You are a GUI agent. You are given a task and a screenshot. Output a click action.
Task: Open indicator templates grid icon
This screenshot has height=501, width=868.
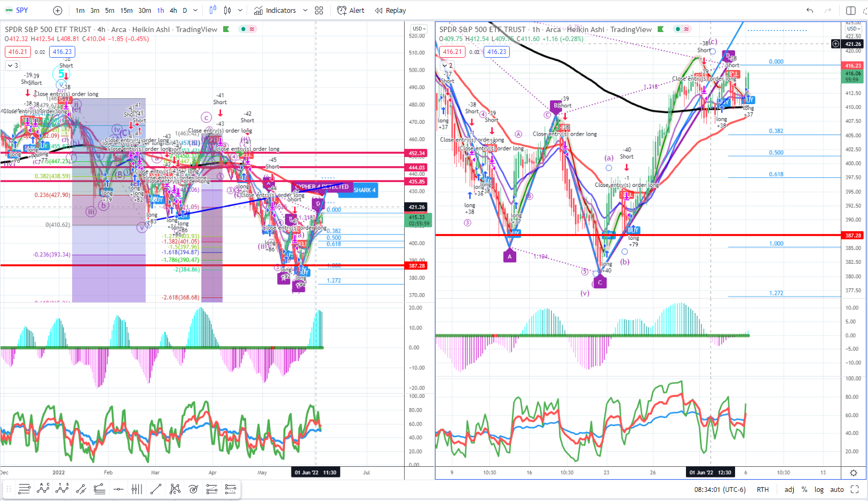point(319,11)
